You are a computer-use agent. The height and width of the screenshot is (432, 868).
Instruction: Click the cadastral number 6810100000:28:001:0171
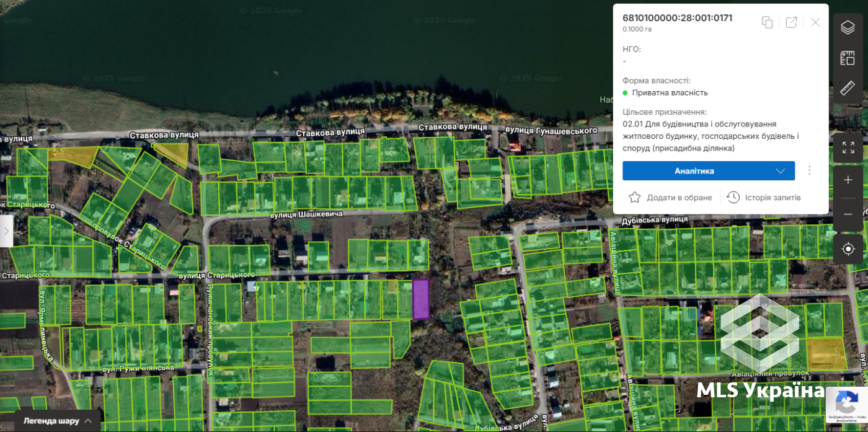click(x=677, y=17)
